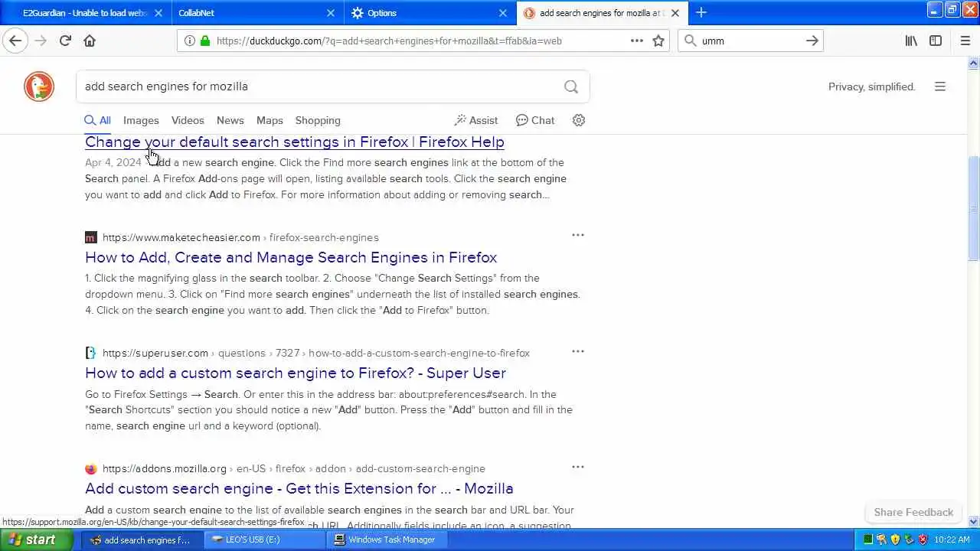Switch to LEO'S USB (E:) taskbar window
980x551 pixels.
[265, 540]
